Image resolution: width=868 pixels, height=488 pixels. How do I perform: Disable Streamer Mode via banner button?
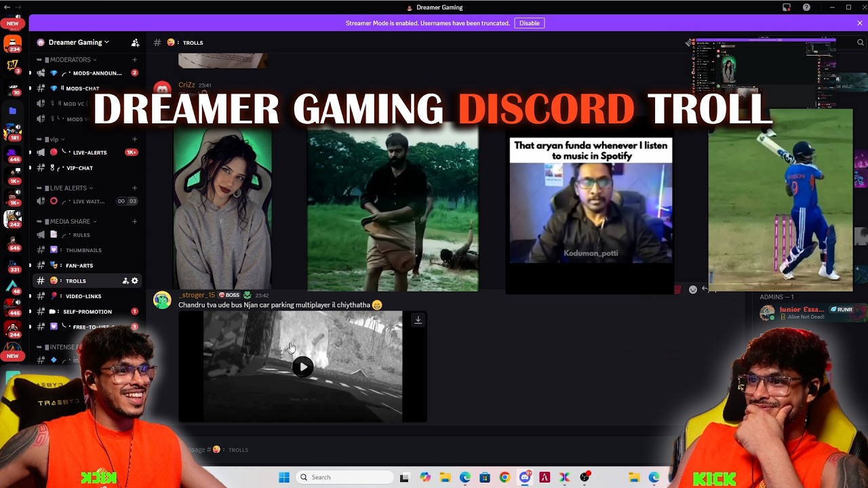[x=530, y=23]
